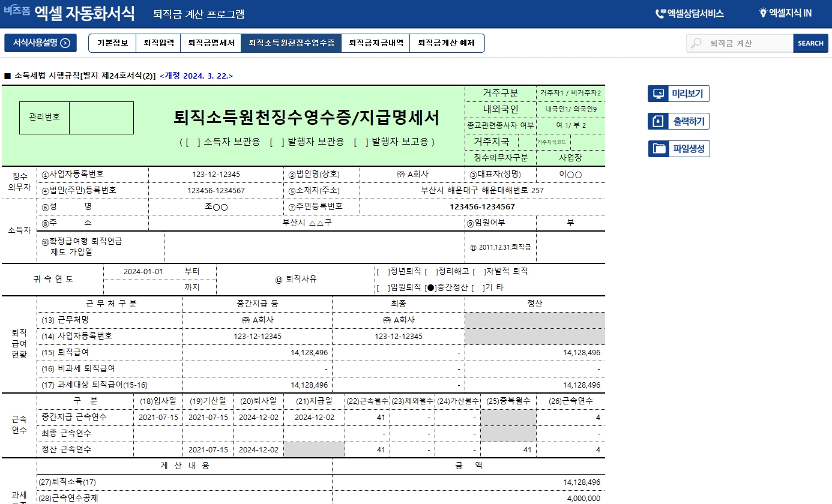The image size is (832, 504).
Task: Check the 소득자 보관용 bracket
Action: coord(192,142)
